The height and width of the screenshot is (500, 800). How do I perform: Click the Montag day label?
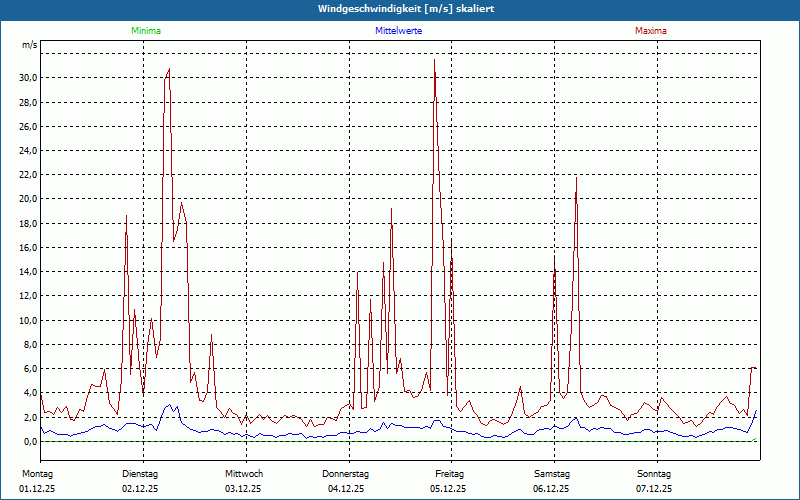37,473
